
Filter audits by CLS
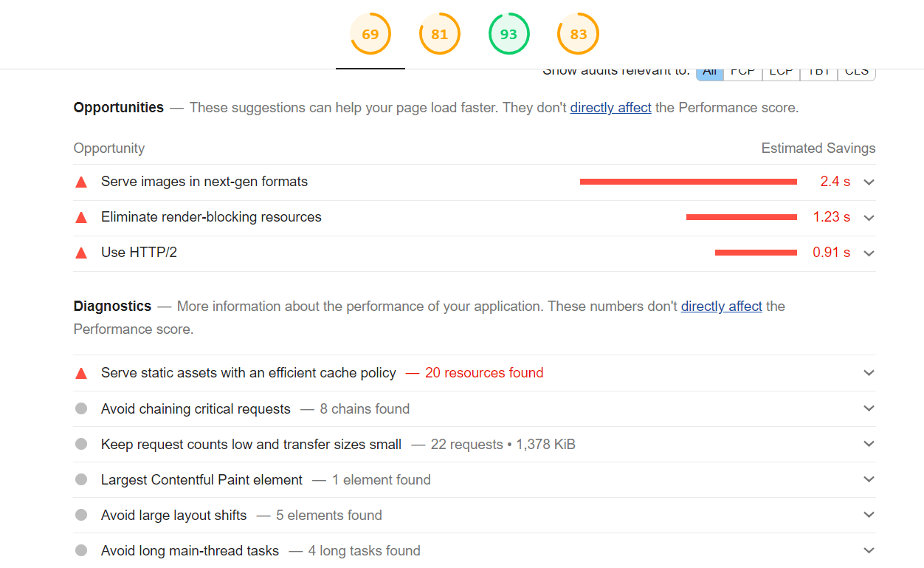(x=856, y=72)
